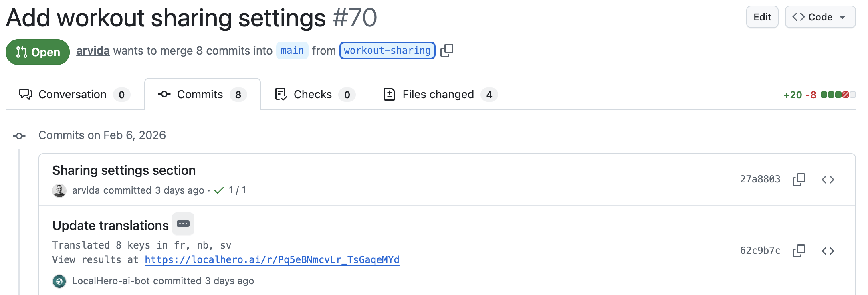The width and height of the screenshot is (868, 295).
Task: Open the Code dropdown menu
Action: pos(820,17)
